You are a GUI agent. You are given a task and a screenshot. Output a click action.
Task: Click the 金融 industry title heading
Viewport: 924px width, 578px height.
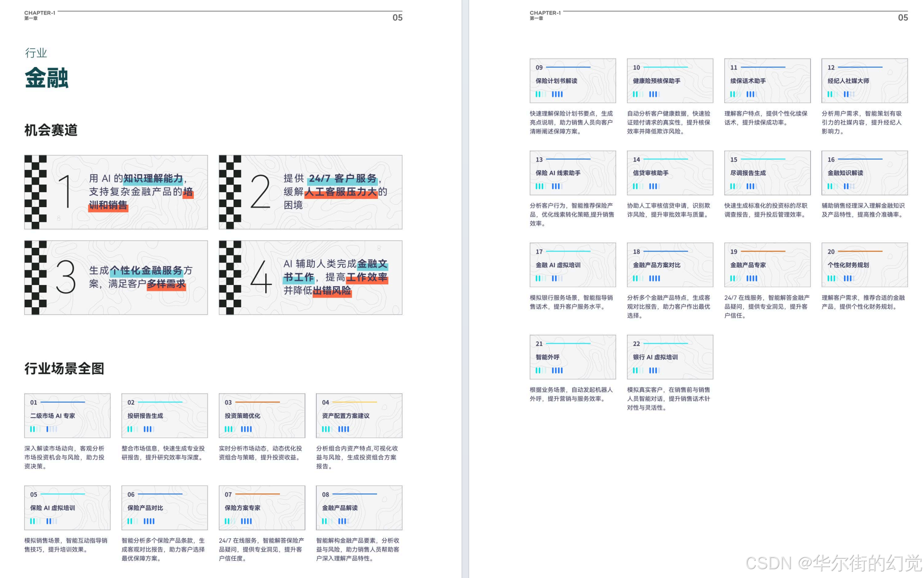click(x=46, y=78)
